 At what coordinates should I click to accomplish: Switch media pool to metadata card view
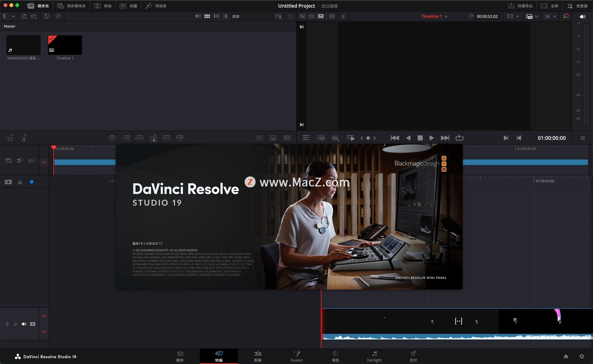pyautogui.click(x=198, y=16)
